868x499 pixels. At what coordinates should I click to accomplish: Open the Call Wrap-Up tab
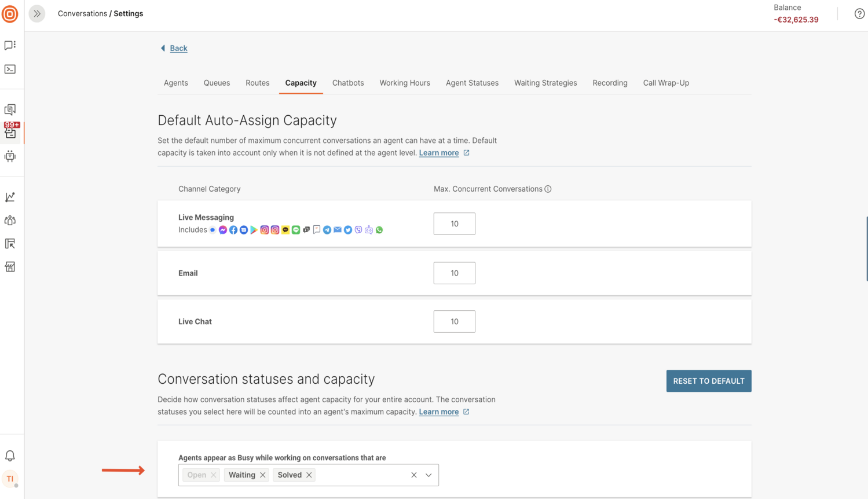666,83
